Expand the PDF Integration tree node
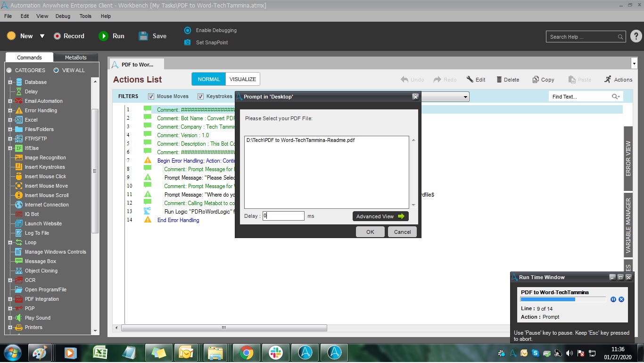Screen dimensions: 644x363 tap(10, 299)
